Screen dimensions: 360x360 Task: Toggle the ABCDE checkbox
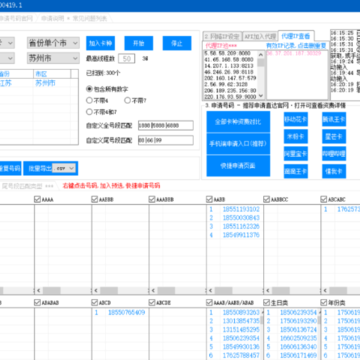coord(152,303)
